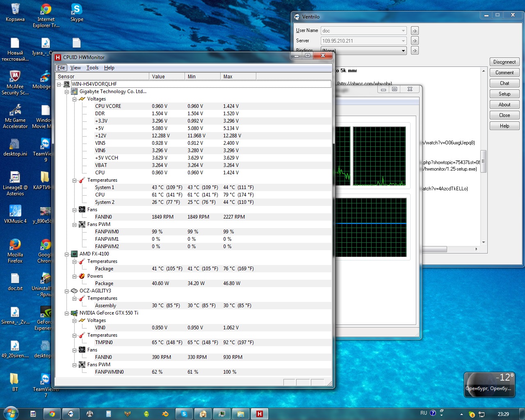The image size is (525, 420).
Task: Show hidden tray icons arrow
Action: pyautogui.click(x=461, y=414)
